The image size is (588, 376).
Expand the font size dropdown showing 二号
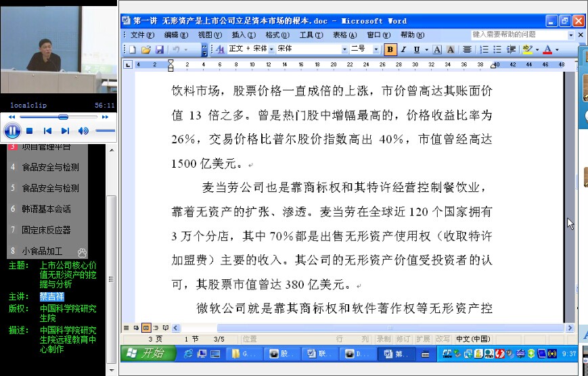tap(376, 49)
